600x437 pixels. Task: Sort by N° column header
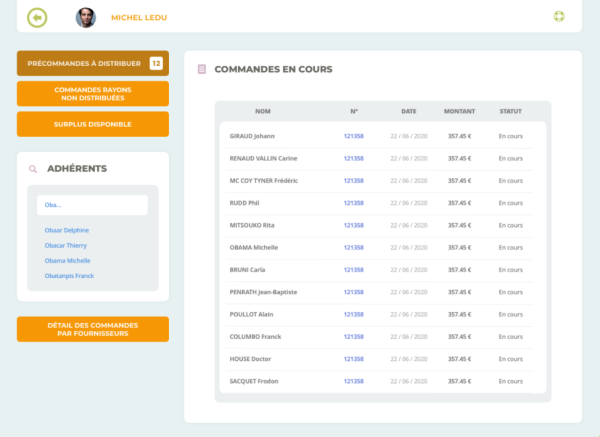(x=354, y=111)
